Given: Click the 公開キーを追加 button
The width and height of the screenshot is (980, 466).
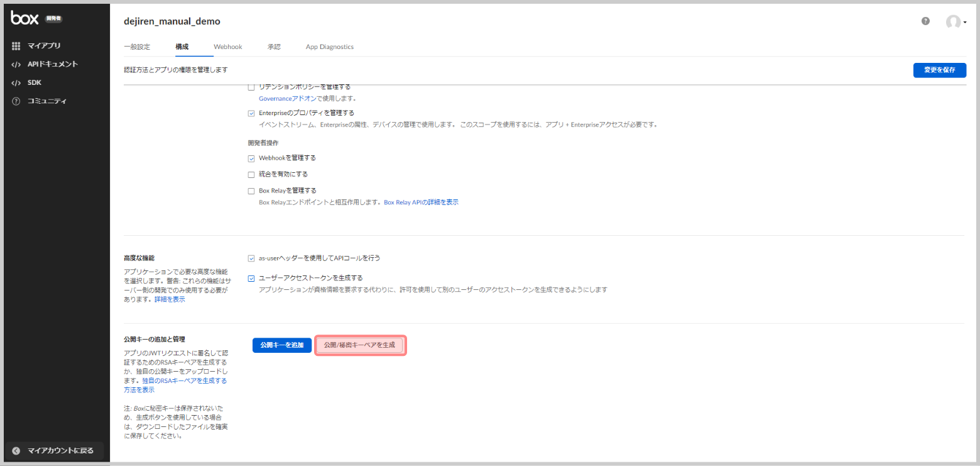Looking at the screenshot, I should pos(282,345).
